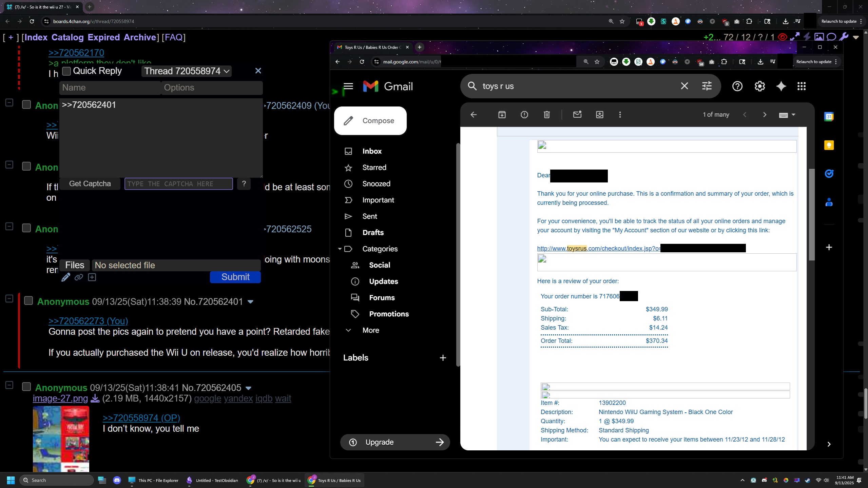Screen dimensions: 868x488
Task: Open the Gemini sparkle icon in Gmail
Action: pyautogui.click(x=781, y=86)
